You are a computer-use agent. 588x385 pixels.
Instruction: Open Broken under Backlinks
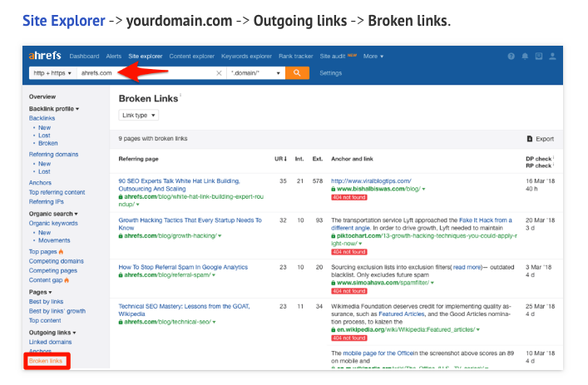[x=48, y=143]
